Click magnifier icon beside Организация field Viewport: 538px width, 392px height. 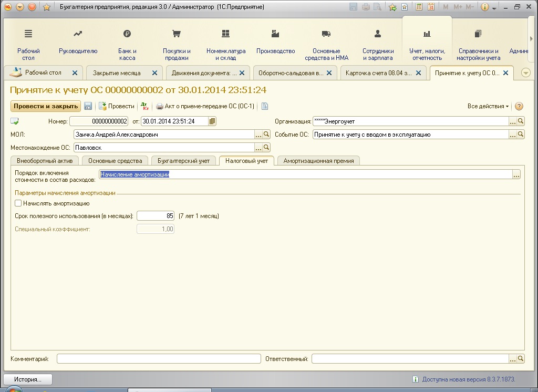[x=521, y=121]
